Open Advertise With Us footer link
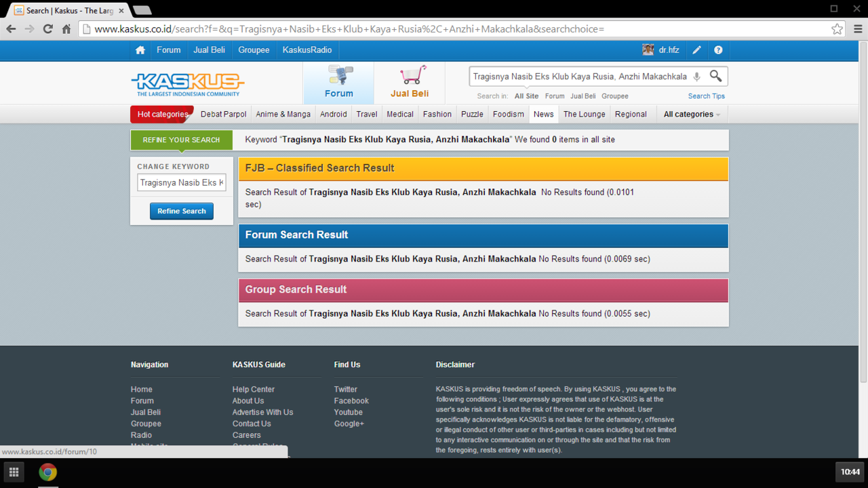This screenshot has height=488, width=868. [263, 412]
